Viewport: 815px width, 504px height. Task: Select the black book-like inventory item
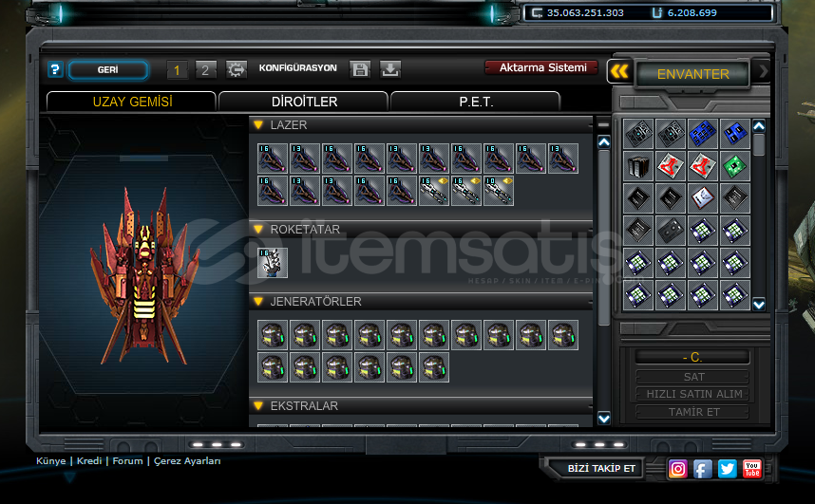pyautogui.click(x=638, y=166)
